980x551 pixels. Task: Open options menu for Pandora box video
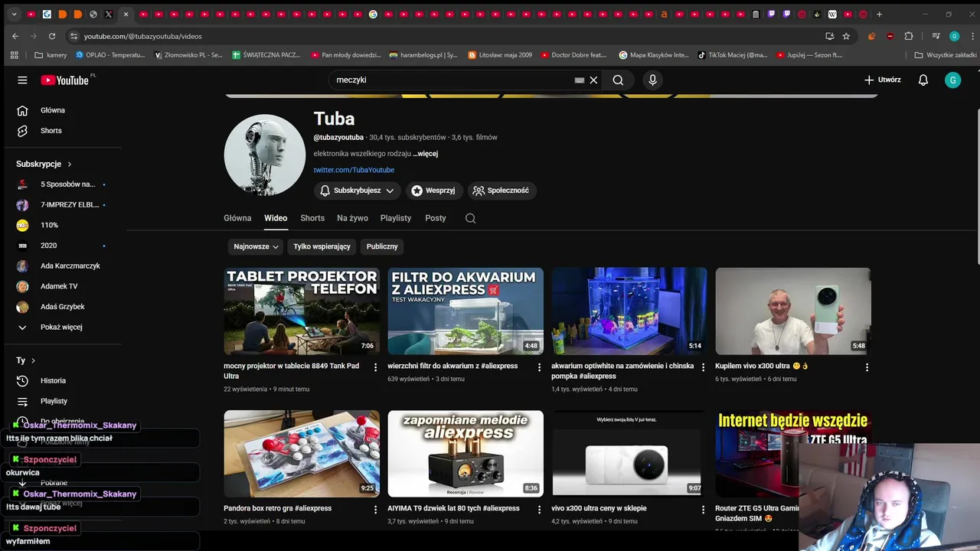tap(375, 510)
